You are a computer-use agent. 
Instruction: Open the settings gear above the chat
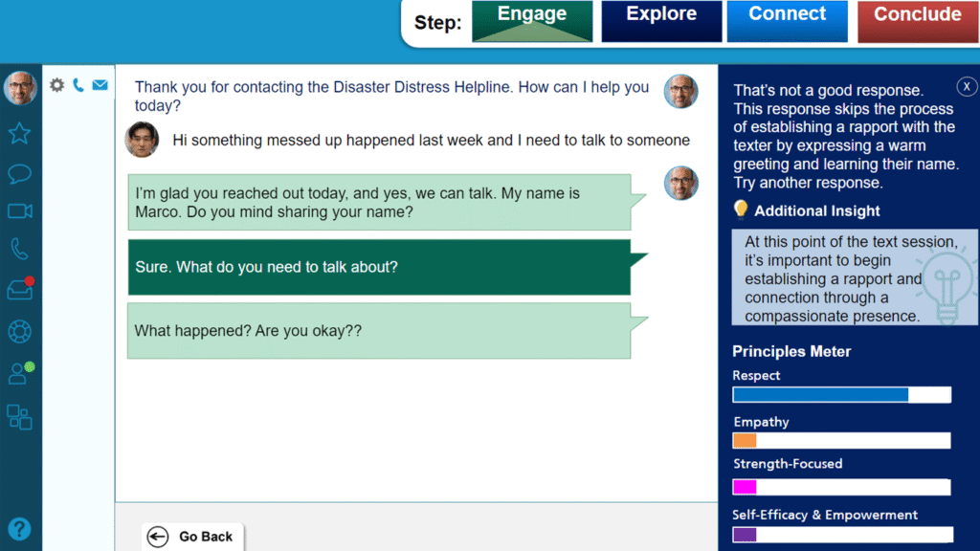tap(56, 84)
